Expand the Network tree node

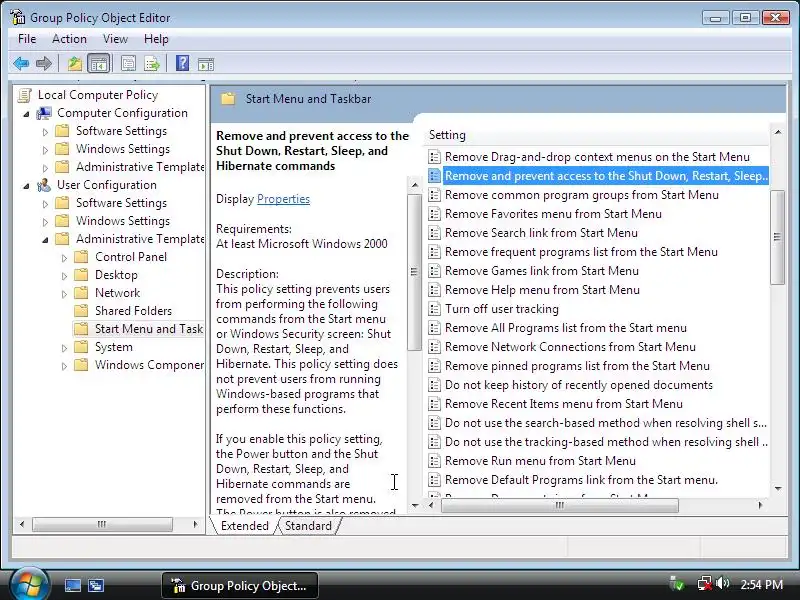click(x=64, y=293)
